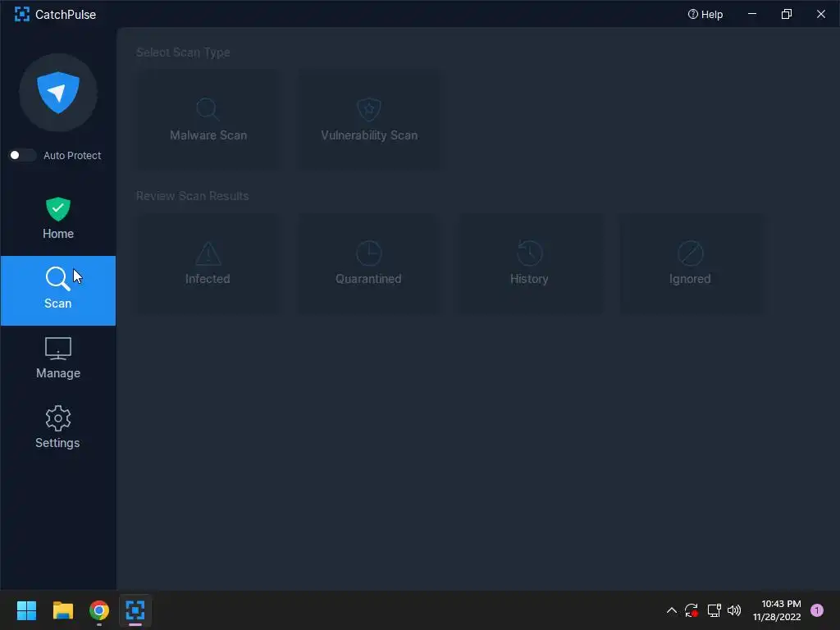840x630 pixels.
Task: Show hidden system tray icons
Action: 672,610
